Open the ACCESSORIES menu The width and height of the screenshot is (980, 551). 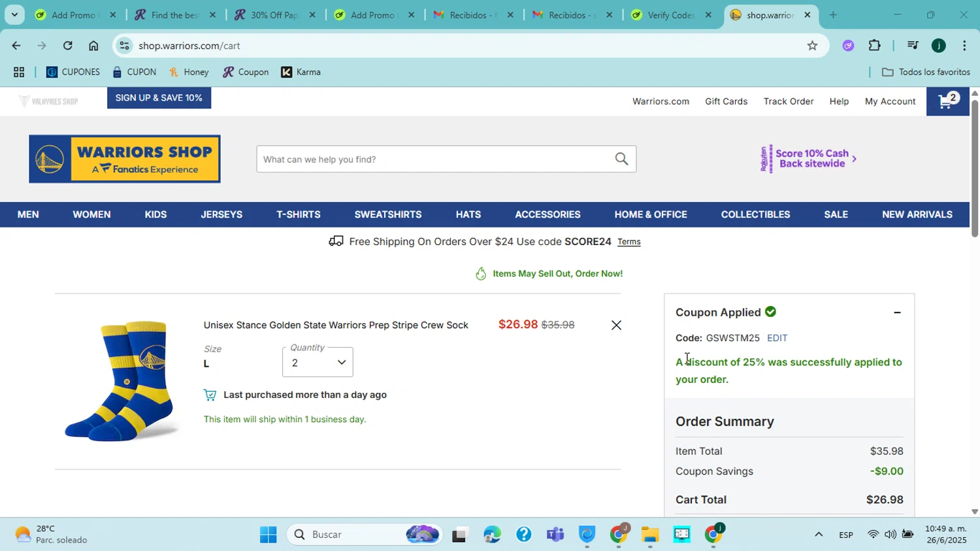[547, 214]
